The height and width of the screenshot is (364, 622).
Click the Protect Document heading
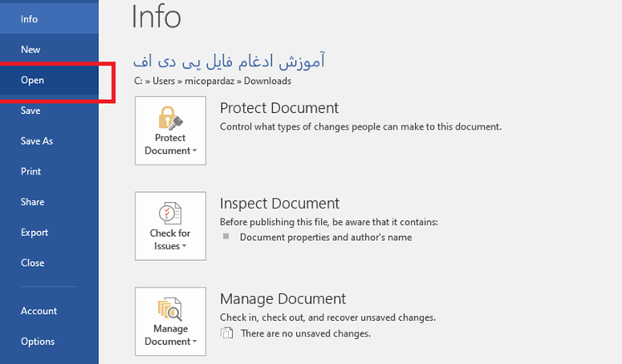tap(279, 108)
